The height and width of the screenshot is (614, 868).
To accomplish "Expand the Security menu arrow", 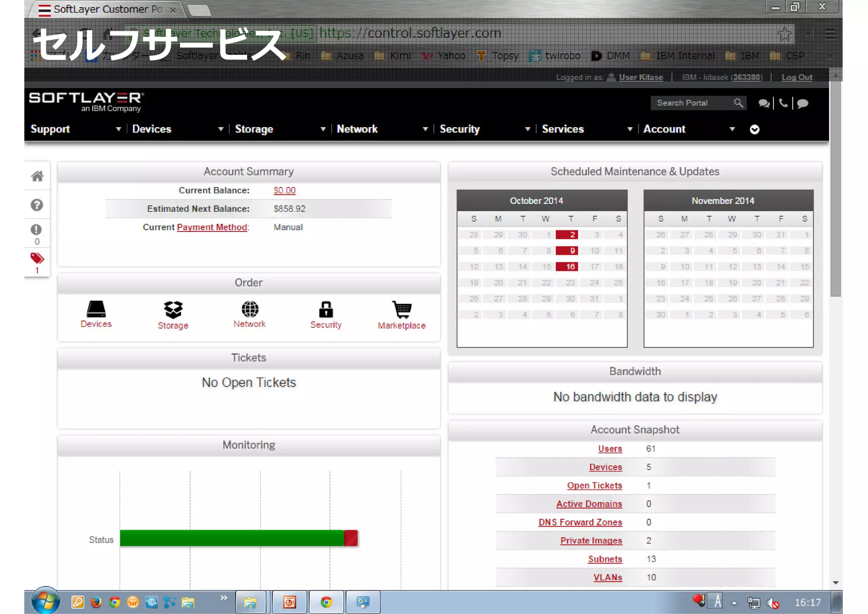I will pos(528,129).
